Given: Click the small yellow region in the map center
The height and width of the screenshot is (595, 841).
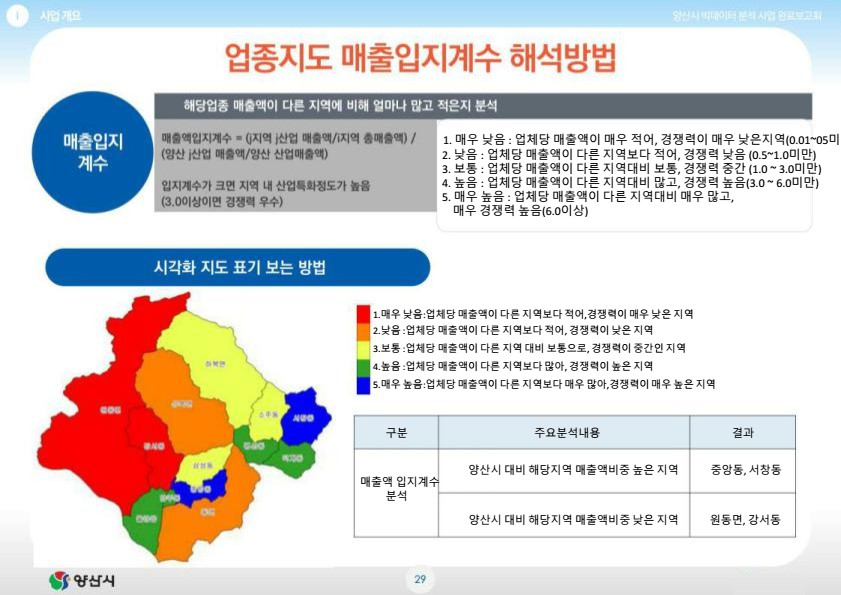Looking at the screenshot, I should click(203, 466).
